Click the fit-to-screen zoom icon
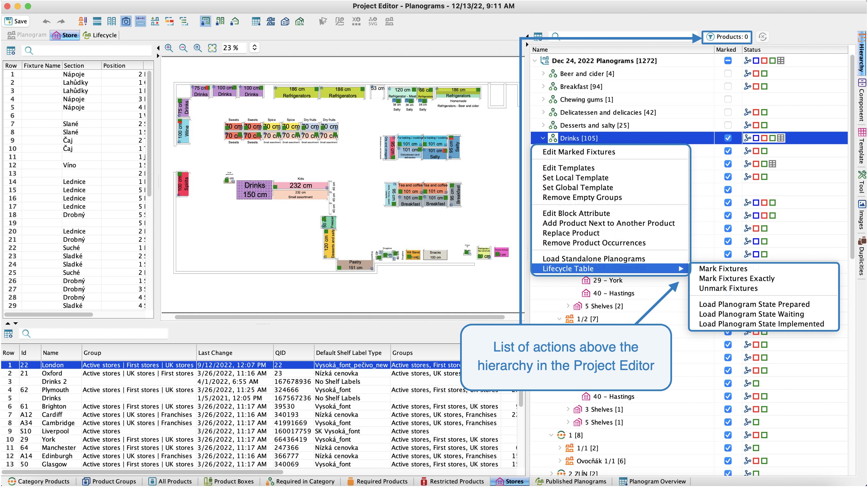The image size is (868, 488). (212, 48)
